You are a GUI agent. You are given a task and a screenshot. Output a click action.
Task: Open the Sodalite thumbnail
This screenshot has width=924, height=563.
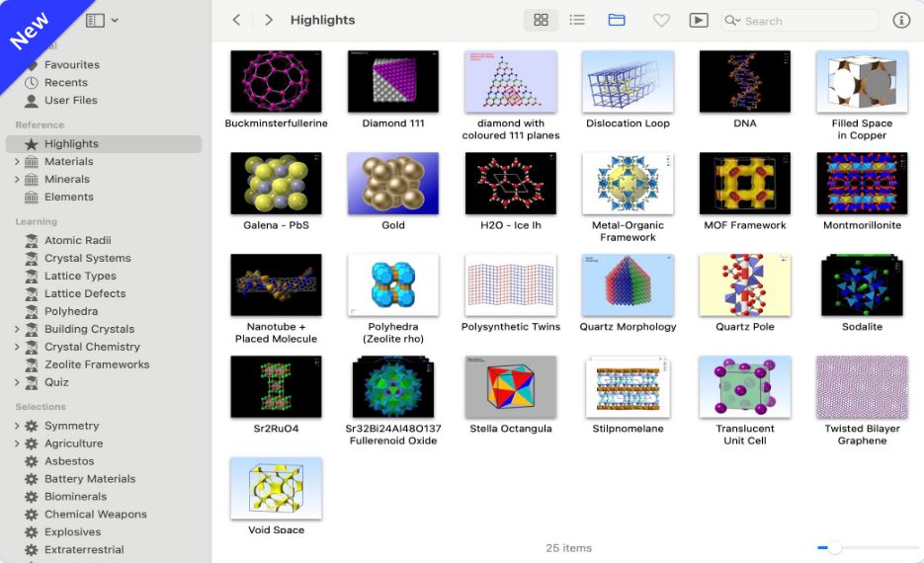[862, 285]
